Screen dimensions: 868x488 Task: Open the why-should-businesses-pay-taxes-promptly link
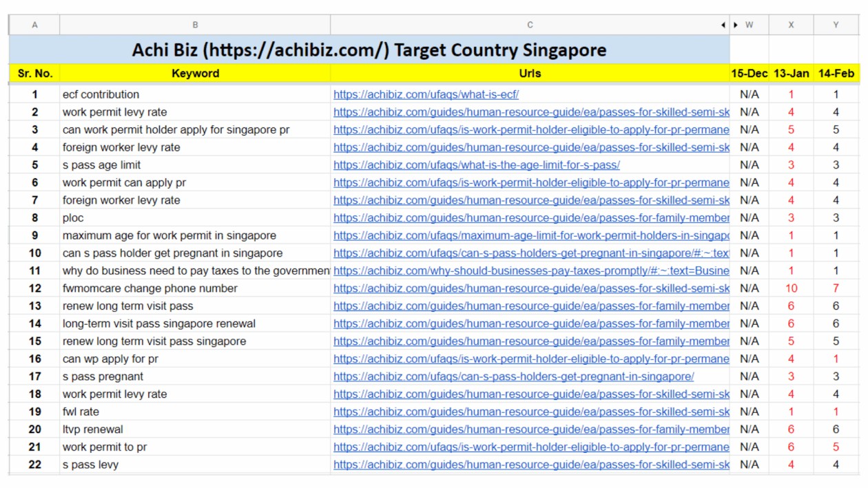point(530,271)
